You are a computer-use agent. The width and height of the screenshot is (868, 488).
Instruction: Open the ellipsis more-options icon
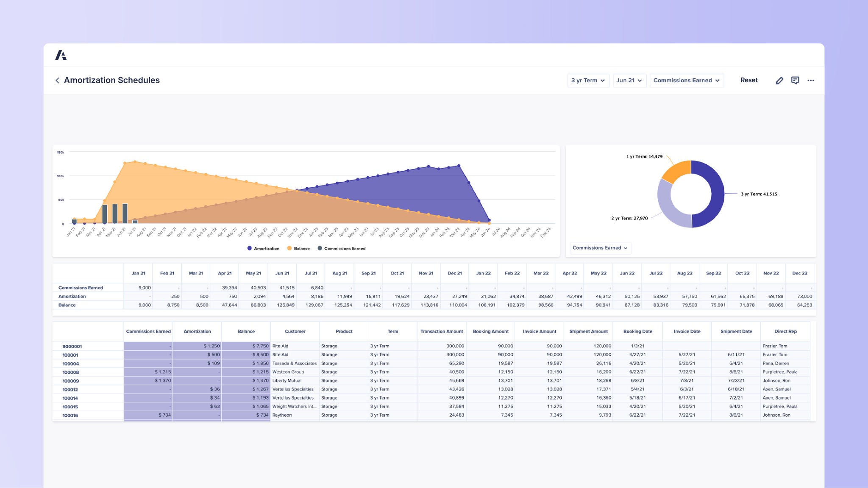click(811, 80)
